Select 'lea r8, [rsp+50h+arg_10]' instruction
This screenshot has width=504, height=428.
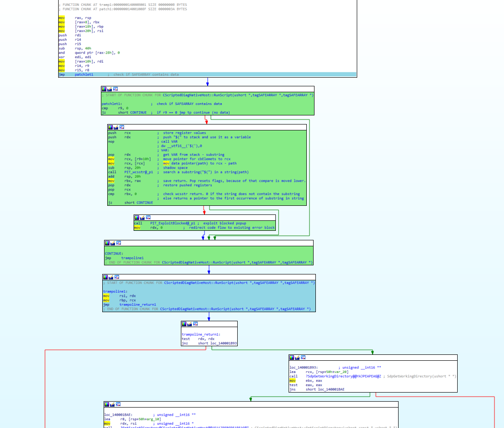133,419
